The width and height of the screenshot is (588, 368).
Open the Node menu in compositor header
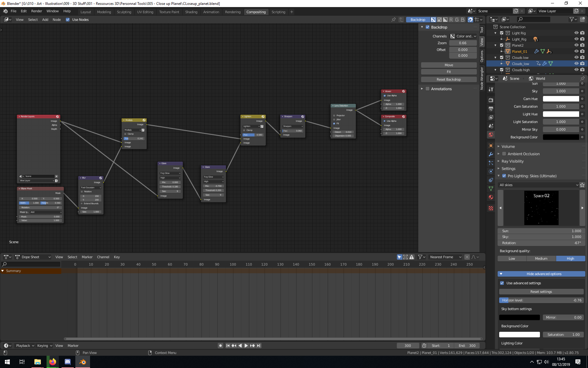click(57, 20)
